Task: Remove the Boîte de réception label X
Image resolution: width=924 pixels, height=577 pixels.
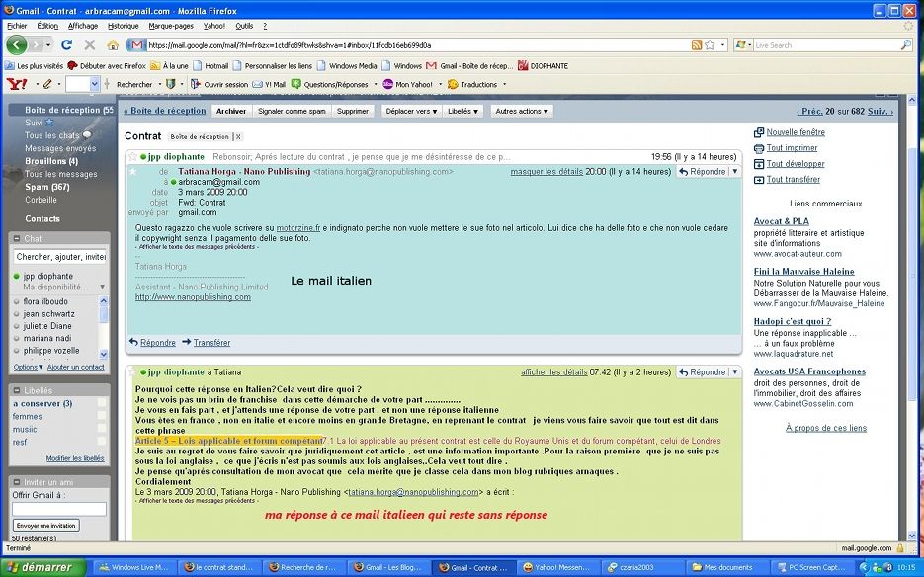Action: (238, 136)
